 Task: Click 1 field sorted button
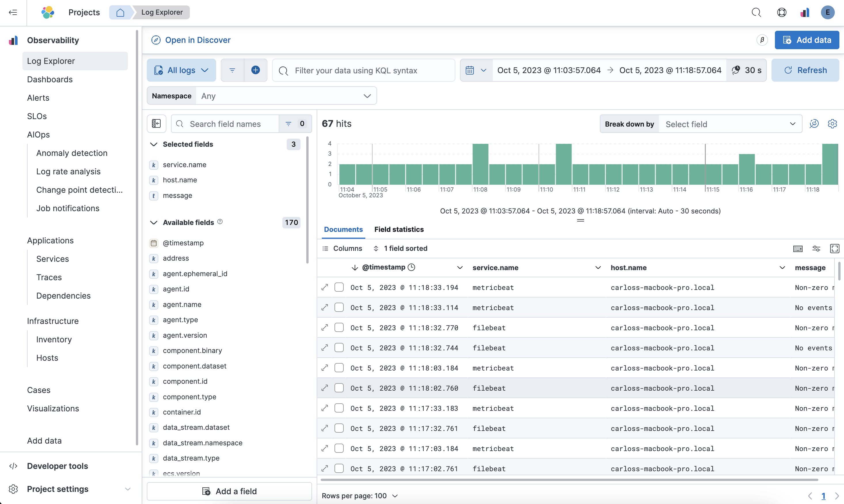(400, 249)
